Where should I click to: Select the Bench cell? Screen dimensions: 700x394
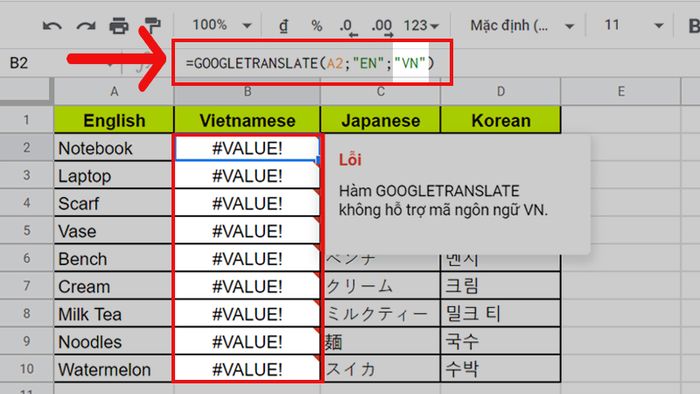pos(114,258)
